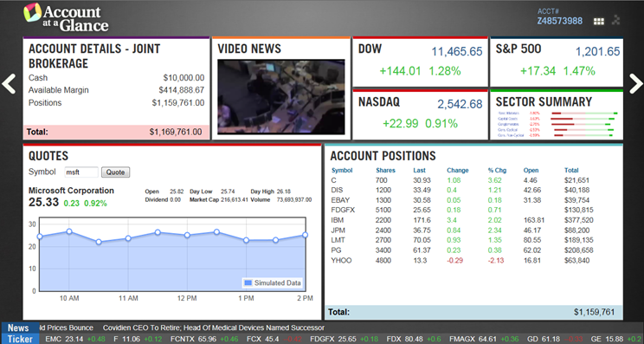Viewport: 644px width, 344px height.
Task: Expand the Sector Summary tile
Action: [557, 114]
